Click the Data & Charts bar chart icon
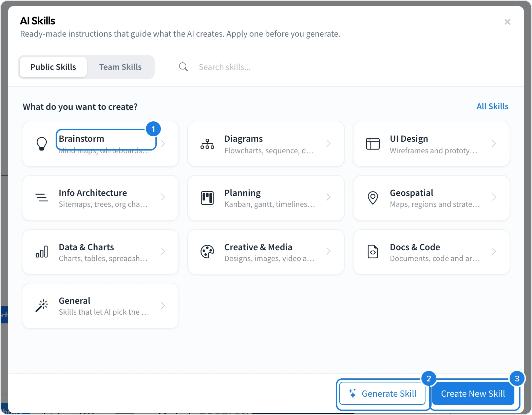 pos(42,252)
